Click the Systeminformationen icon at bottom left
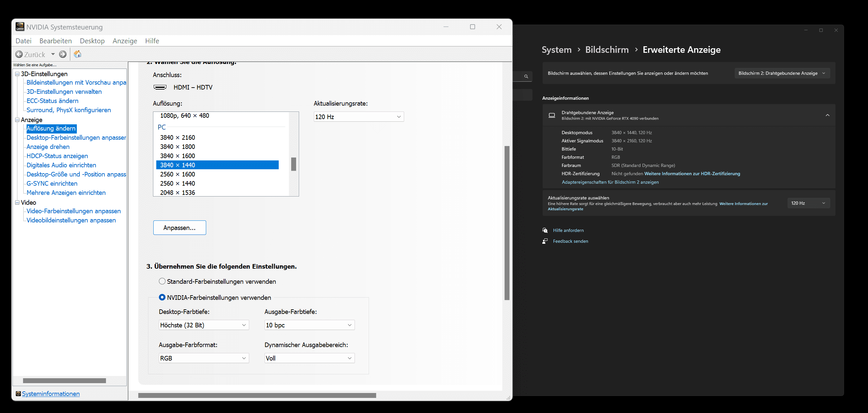Viewport: 868px width, 413px height. coord(18,393)
